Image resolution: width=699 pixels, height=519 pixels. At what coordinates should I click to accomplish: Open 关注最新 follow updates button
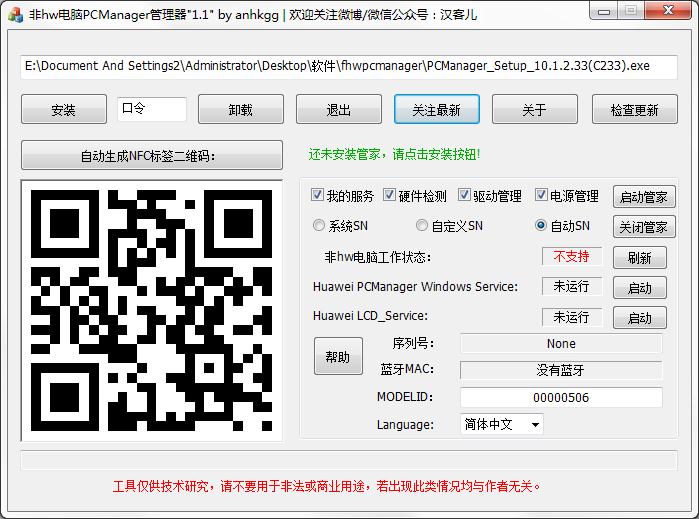(x=436, y=110)
